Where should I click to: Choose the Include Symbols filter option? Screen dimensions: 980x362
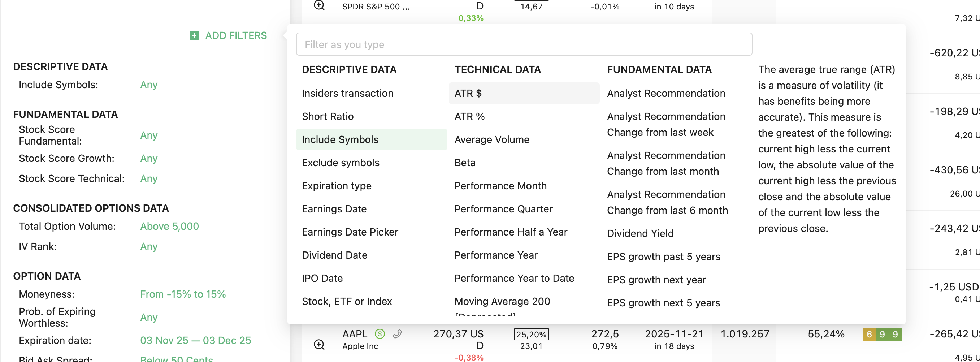pos(340,140)
